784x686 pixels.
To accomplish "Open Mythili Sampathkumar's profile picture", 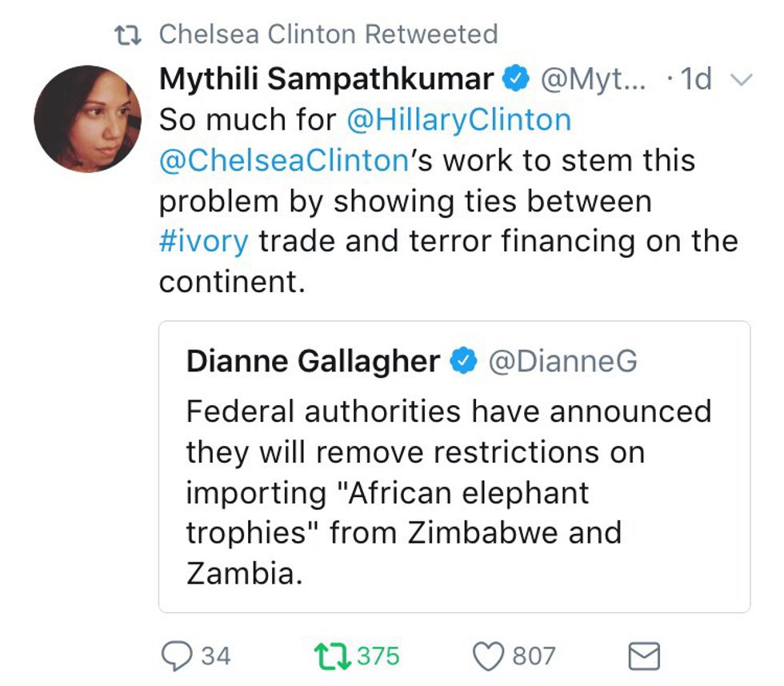I will 88,119.
